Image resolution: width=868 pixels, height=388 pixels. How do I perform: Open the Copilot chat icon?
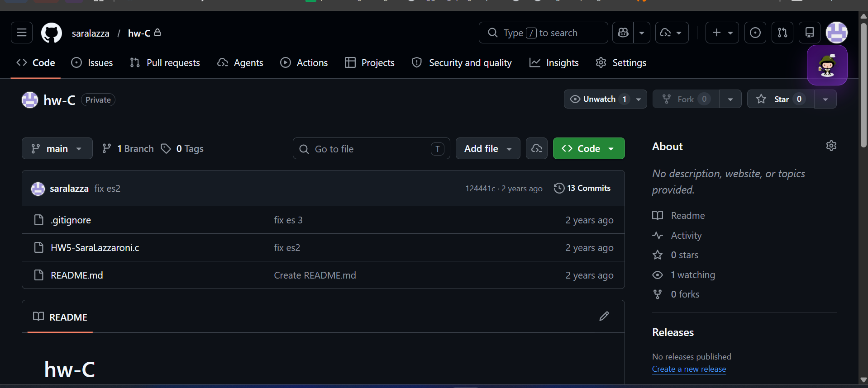(x=623, y=33)
